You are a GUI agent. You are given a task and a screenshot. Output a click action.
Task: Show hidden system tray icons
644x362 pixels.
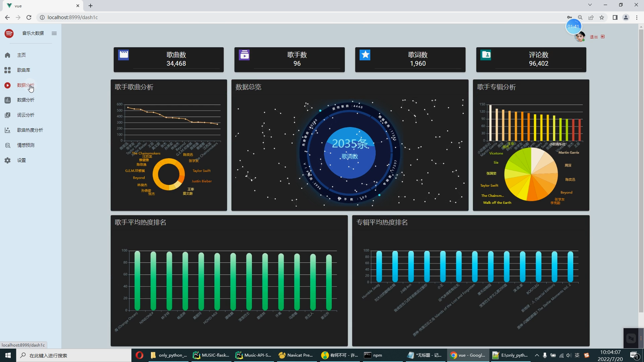pos(537,355)
